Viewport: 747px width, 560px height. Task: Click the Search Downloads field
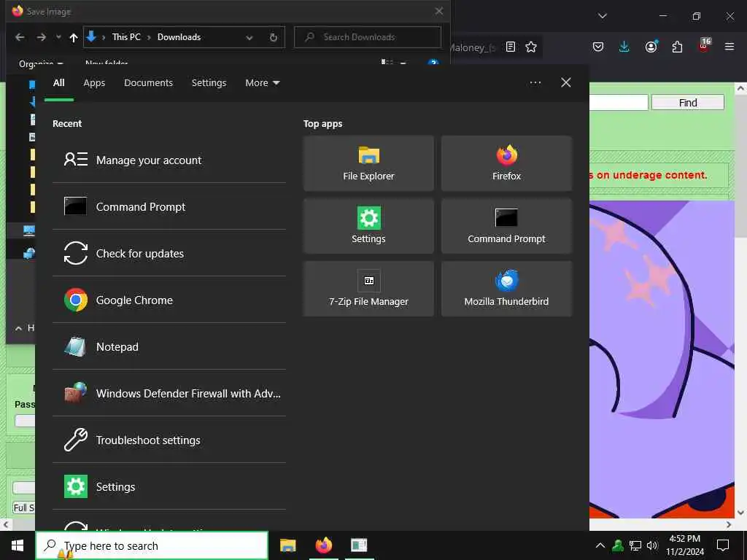coord(368,37)
